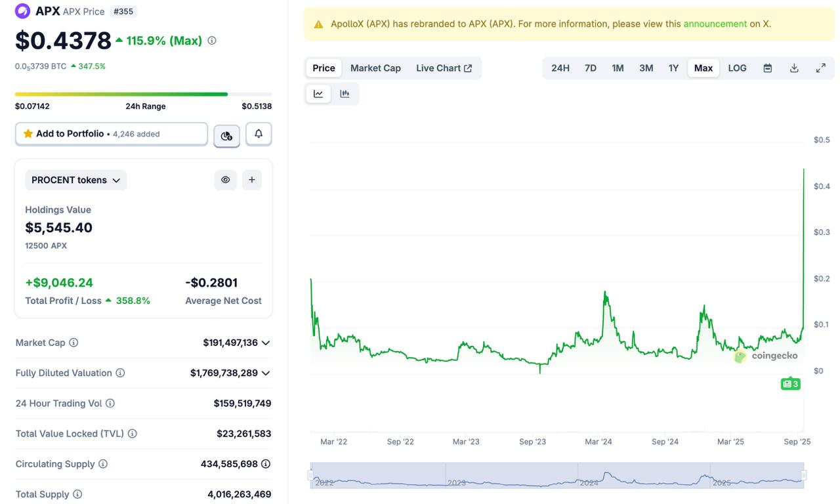Screen dimensions: 840x504
Task: Toggle holdings visibility eye icon
Action: [225, 180]
